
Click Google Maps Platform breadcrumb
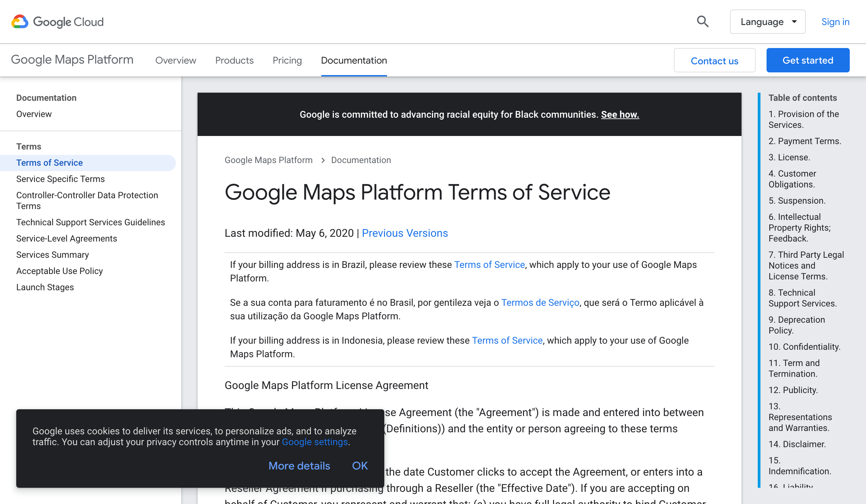[x=268, y=160]
